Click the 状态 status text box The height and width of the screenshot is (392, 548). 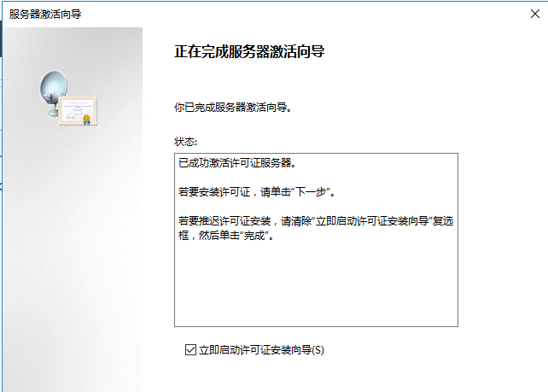click(316, 240)
